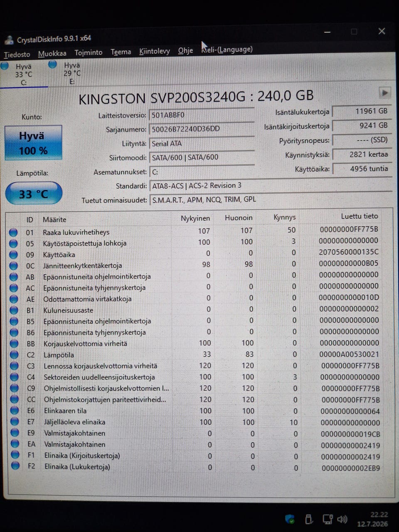Image resolution: width=399 pixels, height=532 pixels.
Task: Click the Windows Security shield tray icon
Action: coord(290,519)
